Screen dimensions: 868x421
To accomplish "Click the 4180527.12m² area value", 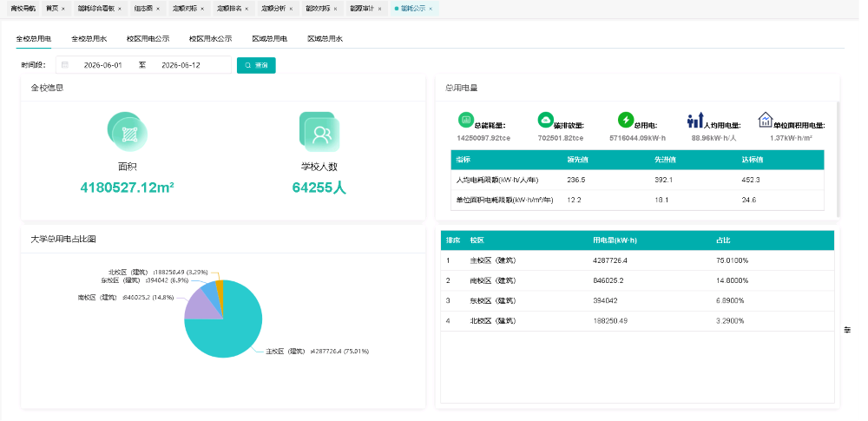I will click(128, 187).
